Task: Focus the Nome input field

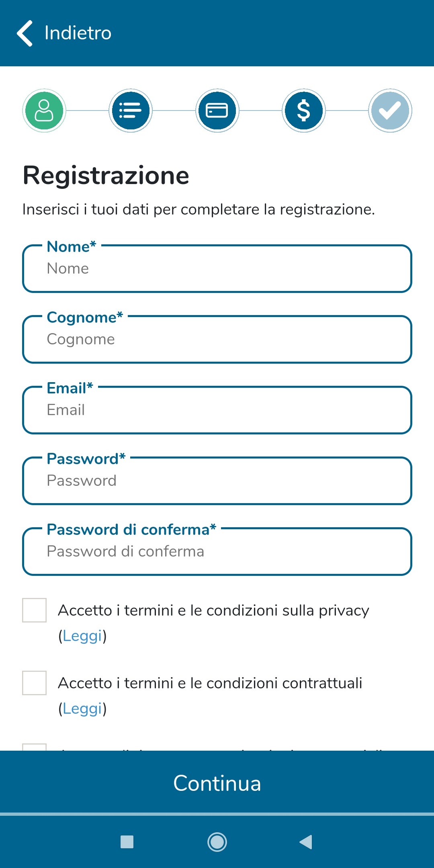Action: [x=217, y=269]
